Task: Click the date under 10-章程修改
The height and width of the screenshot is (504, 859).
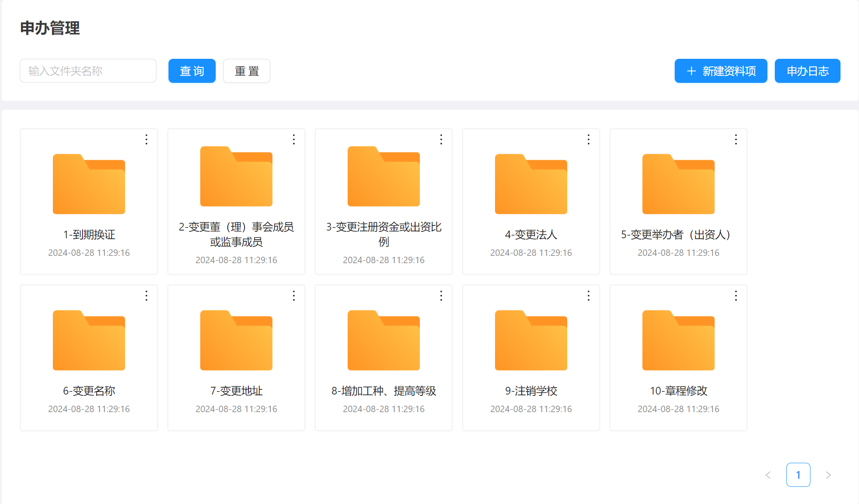Action: pos(679,409)
